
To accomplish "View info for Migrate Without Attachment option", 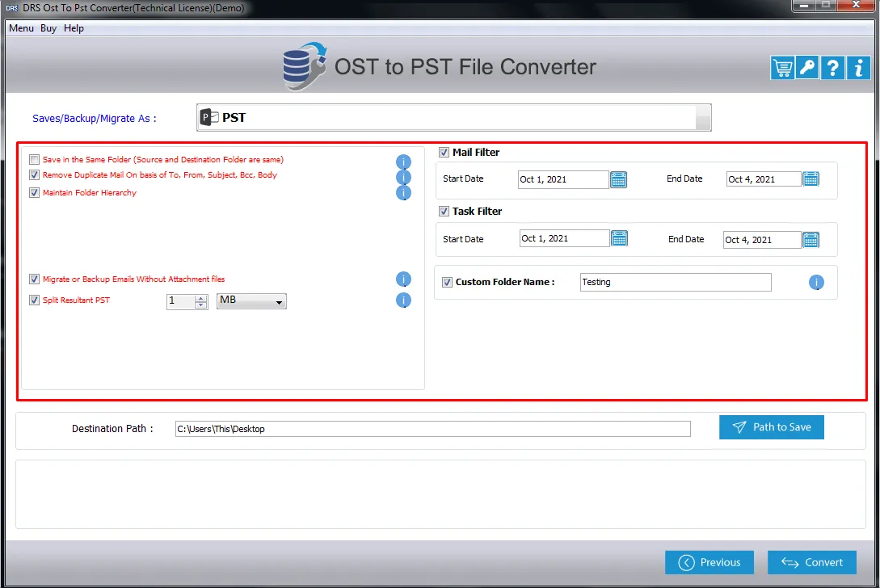I will click(403, 279).
